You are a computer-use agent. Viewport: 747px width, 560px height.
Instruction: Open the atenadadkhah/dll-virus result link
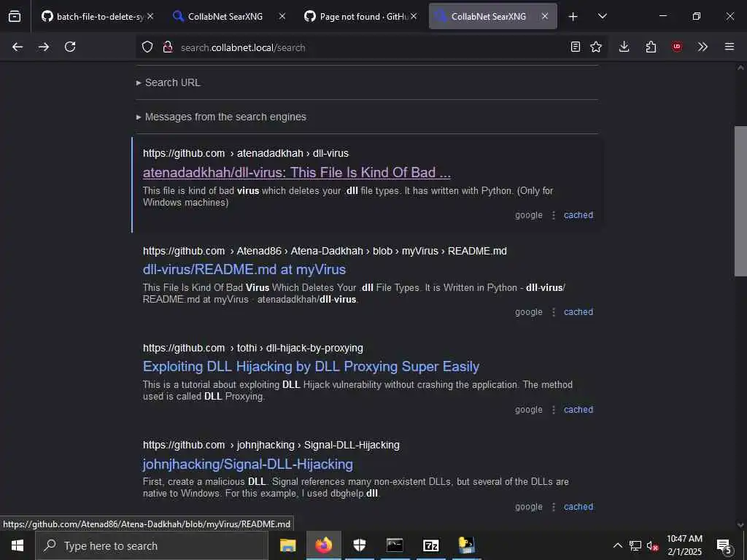(x=296, y=172)
